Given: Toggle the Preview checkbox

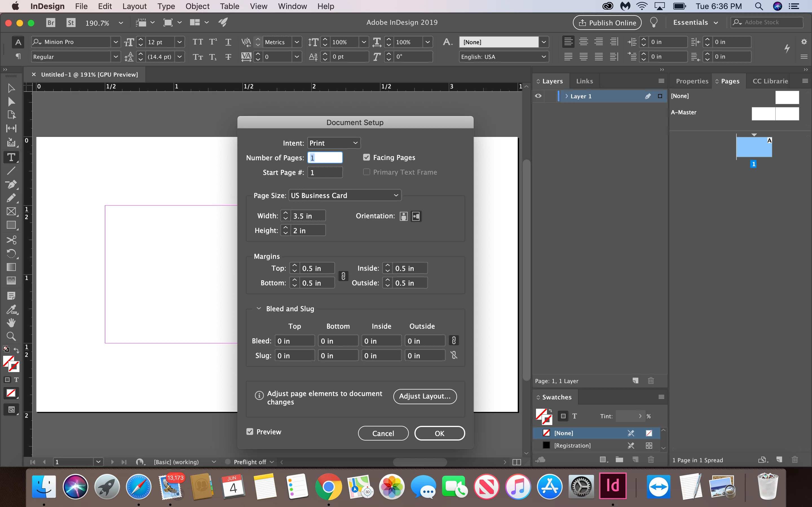Looking at the screenshot, I should point(250,432).
